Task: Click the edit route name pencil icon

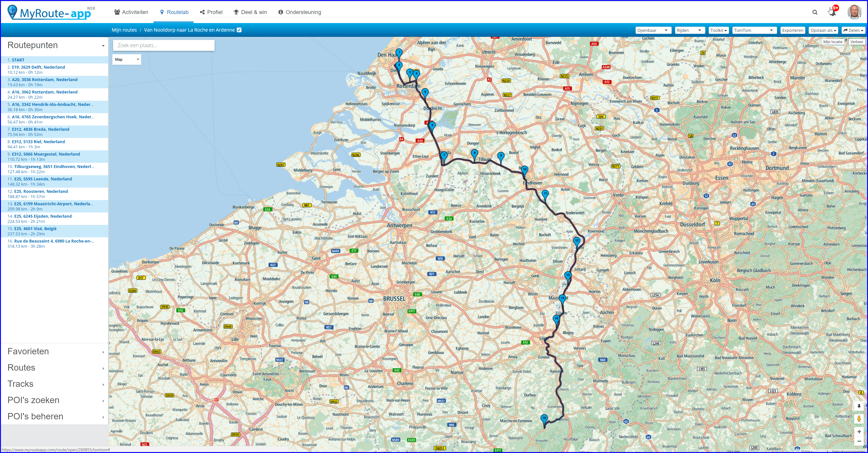Action: coord(239,30)
